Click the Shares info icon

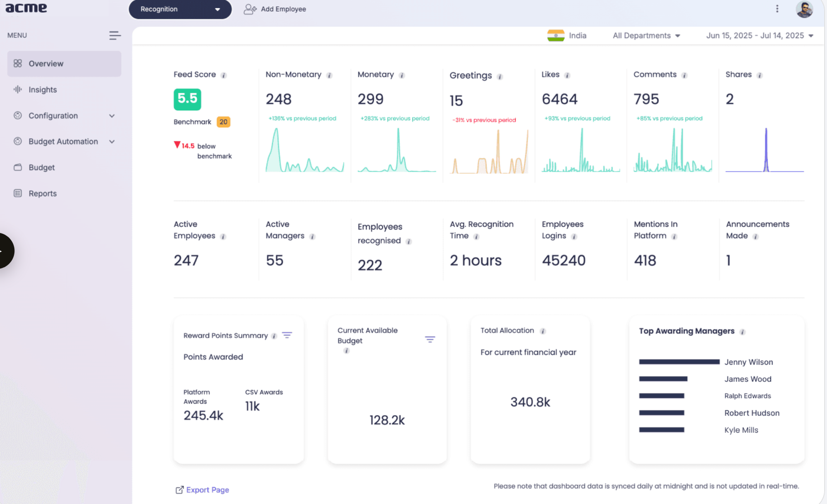[760, 75]
